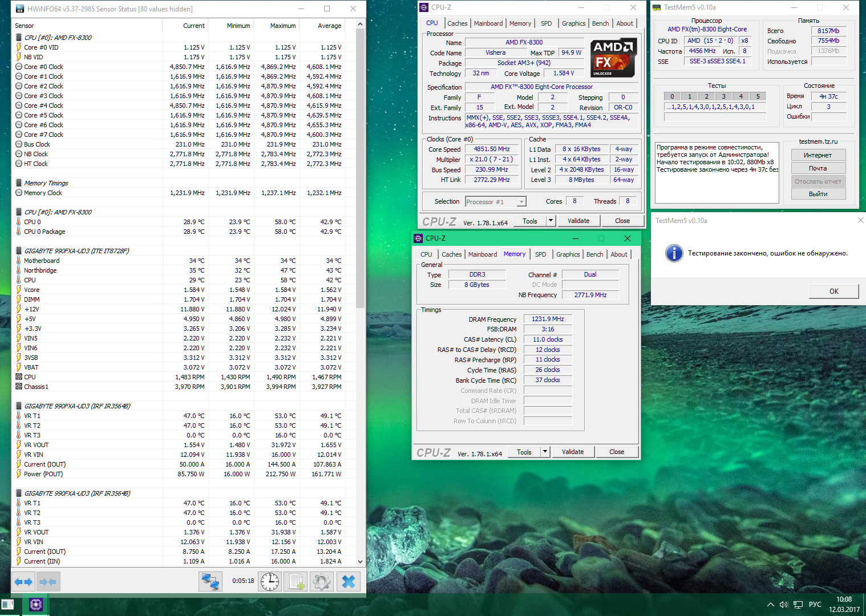The image size is (866, 616).
Task: Open the network icon in the system tray
Action: pos(798,605)
